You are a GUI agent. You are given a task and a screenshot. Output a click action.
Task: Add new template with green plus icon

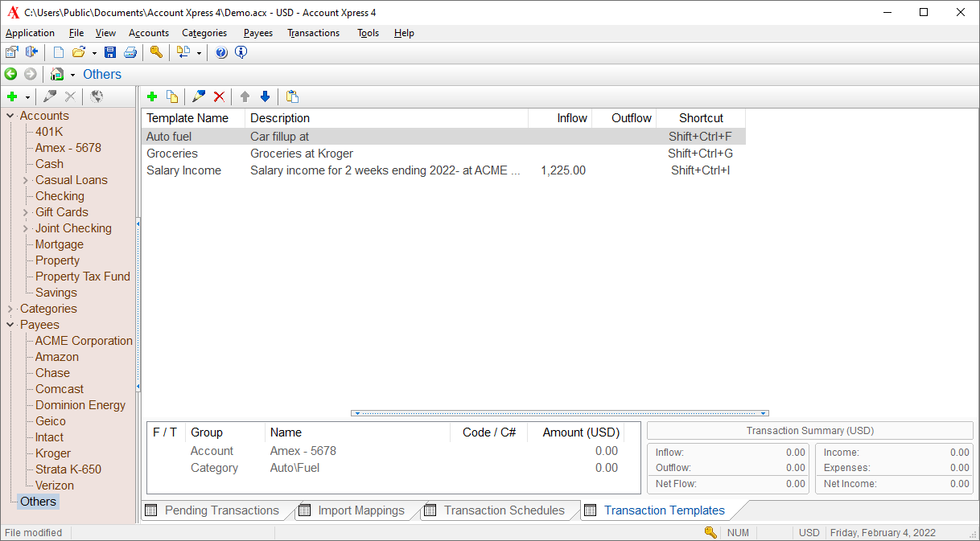click(x=152, y=96)
